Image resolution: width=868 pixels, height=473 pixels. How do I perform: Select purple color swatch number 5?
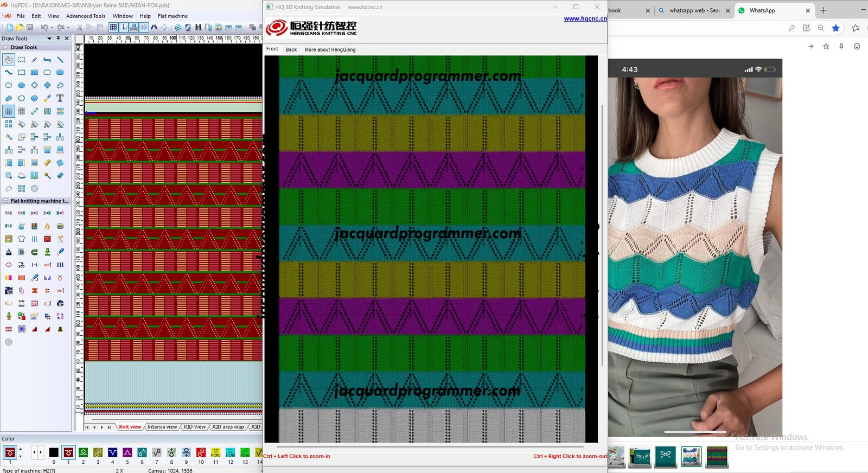[127, 452]
